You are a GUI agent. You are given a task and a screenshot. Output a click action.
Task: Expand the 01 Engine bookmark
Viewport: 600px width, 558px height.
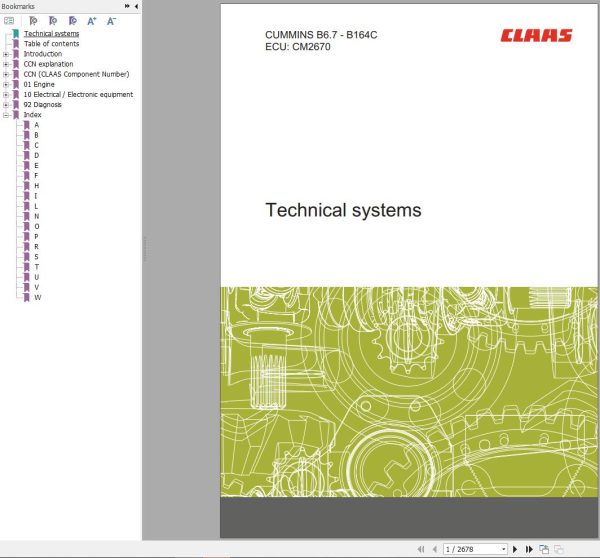coord(6,85)
